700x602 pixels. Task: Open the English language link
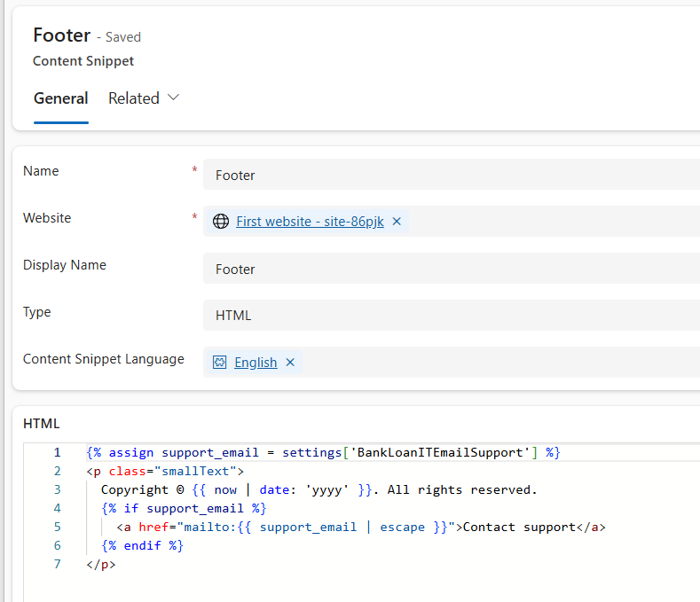[x=256, y=363]
